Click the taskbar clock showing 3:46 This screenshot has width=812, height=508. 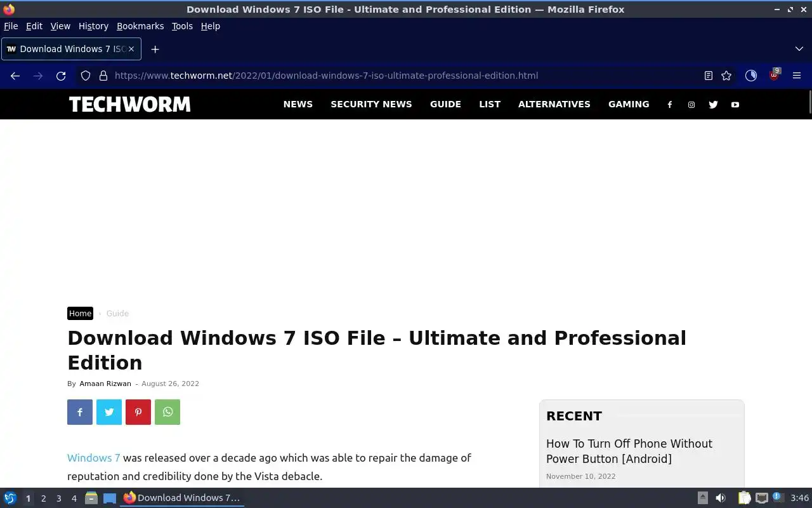coord(799,498)
